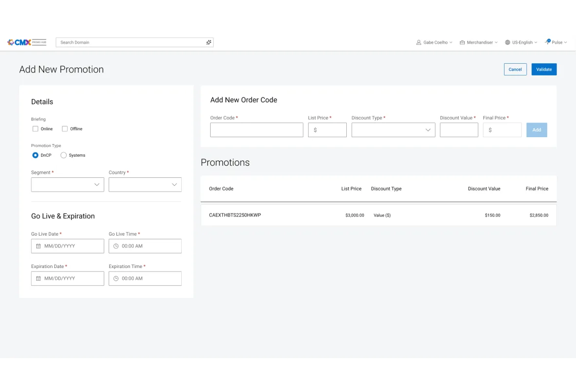576x392 pixels.
Task: Select the DnCP promotion type radio
Action: (x=35, y=155)
